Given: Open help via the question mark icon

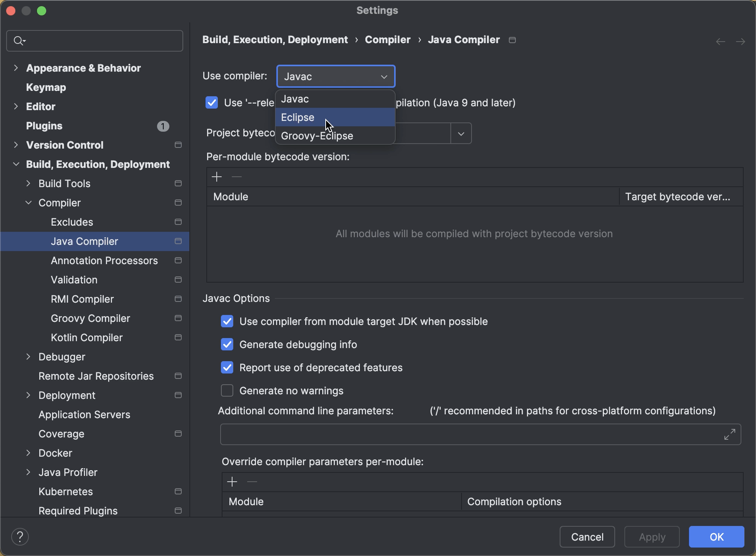Looking at the screenshot, I should [20, 536].
